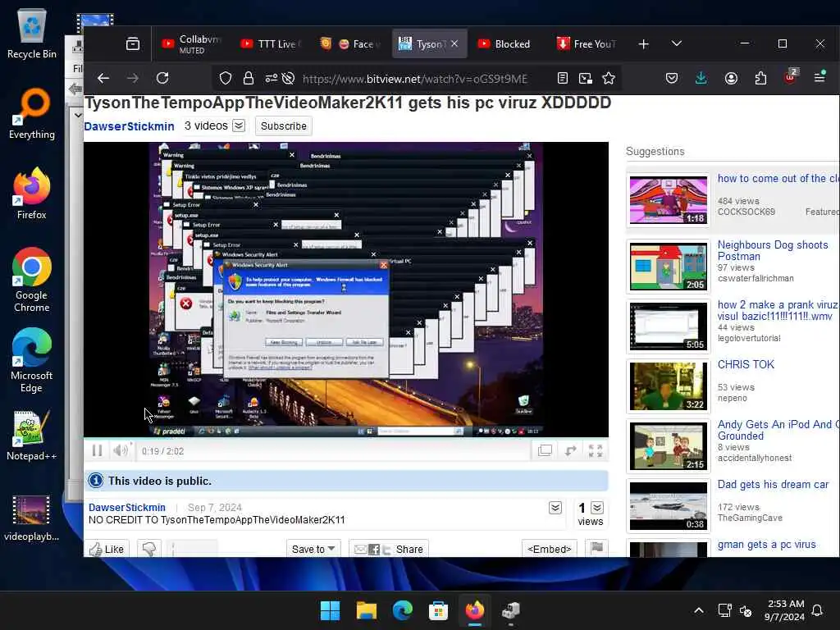
Task: Open the tracking protection shield icon
Action: [226, 79]
